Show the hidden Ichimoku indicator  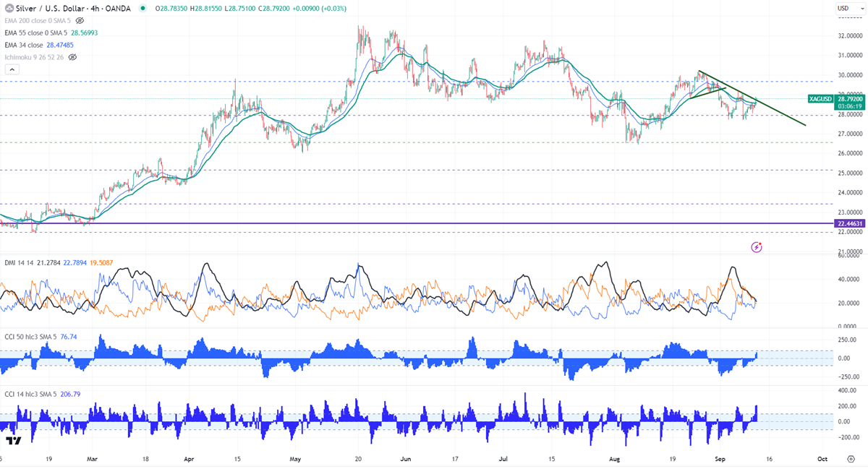pos(72,56)
